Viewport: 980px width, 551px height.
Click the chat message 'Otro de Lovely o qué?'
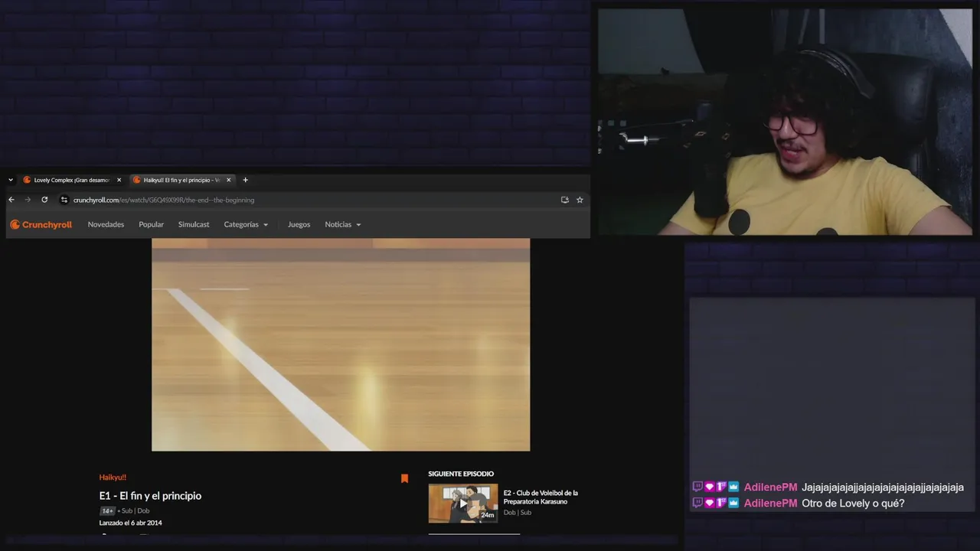coord(853,504)
